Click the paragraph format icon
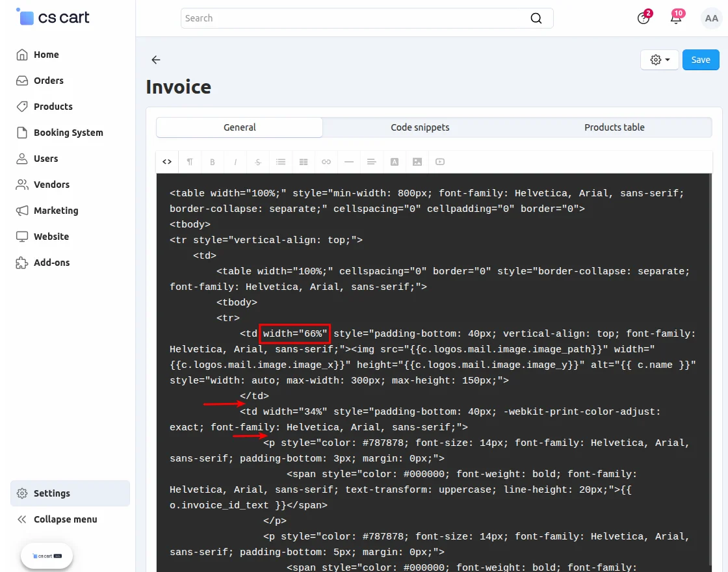 click(x=190, y=162)
